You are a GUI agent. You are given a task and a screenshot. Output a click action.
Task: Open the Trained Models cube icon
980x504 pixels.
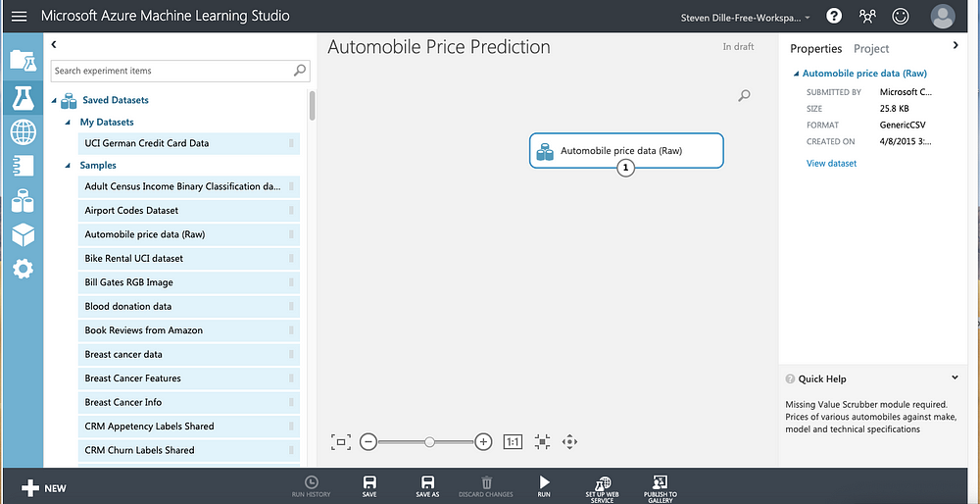pos(24,235)
